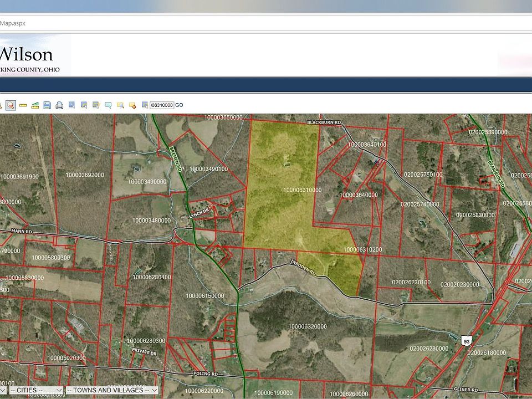Activate the green ruler area measure tool
Screen dimensions: 532x399
35,105
